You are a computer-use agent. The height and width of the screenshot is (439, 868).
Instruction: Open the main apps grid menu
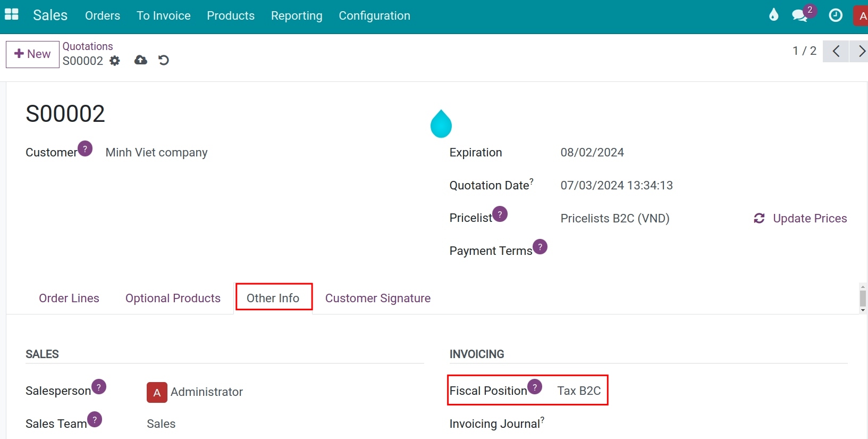tap(11, 15)
